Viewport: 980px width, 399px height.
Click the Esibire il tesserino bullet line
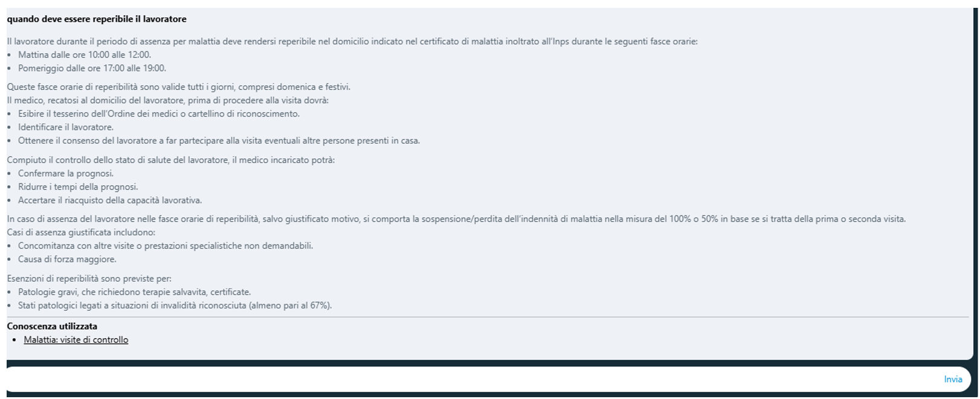click(x=158, y=114)
